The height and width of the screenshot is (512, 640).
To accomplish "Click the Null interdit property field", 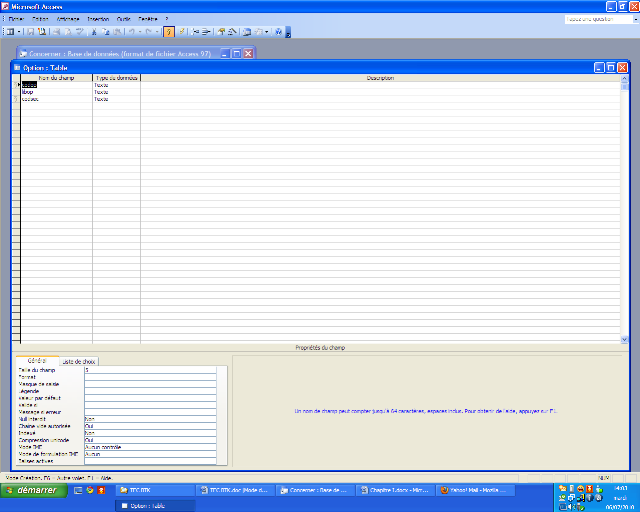I will [x=150, y=419].
